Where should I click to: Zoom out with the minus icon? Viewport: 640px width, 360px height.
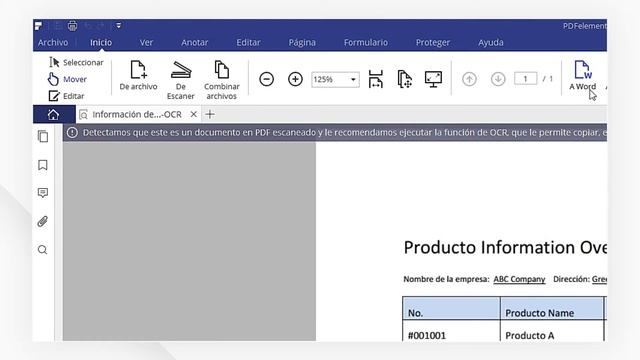pos(267,79)
